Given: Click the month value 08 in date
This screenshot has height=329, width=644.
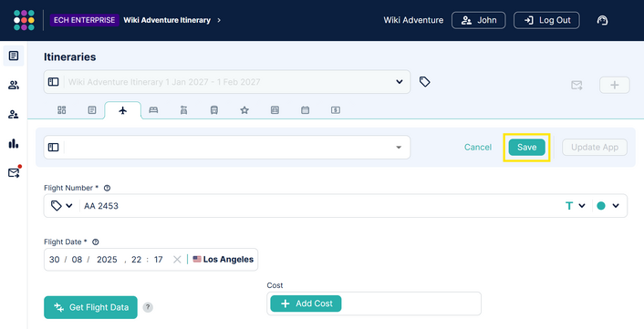Looking at the screenshot, I should [77, 259].
